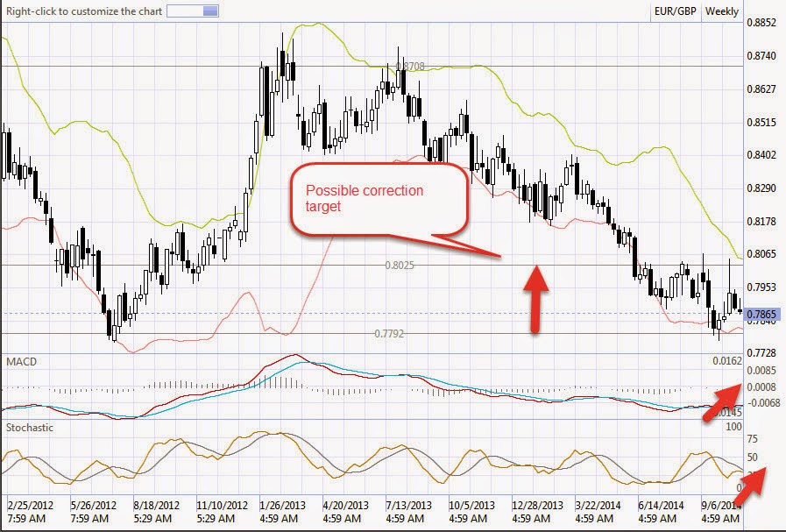
Task: Click the MACD scale value -0.0068
Action: pos(763,403)
